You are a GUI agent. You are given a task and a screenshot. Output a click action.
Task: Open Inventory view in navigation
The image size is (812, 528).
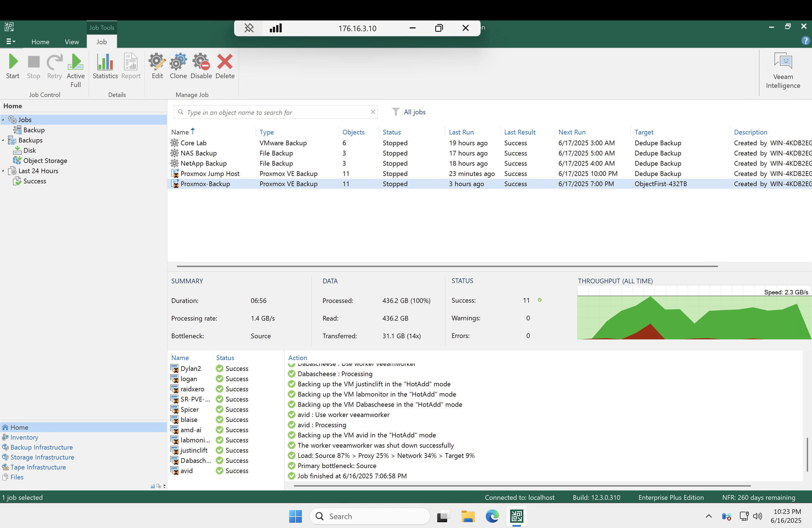point(24,437)
